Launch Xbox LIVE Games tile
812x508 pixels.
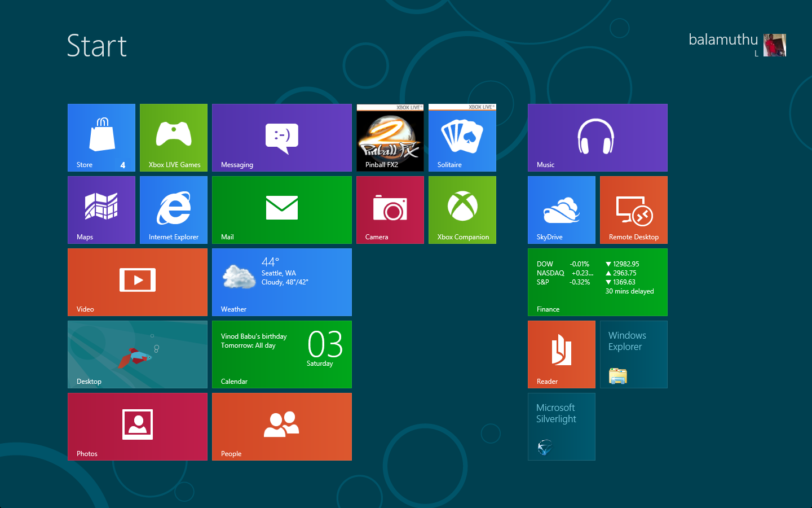[174, 138]
